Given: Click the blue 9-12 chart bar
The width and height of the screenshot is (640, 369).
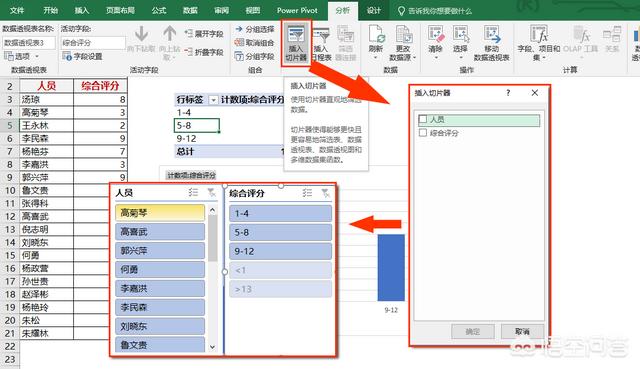Looking at the screenshot, I should 391,267.
